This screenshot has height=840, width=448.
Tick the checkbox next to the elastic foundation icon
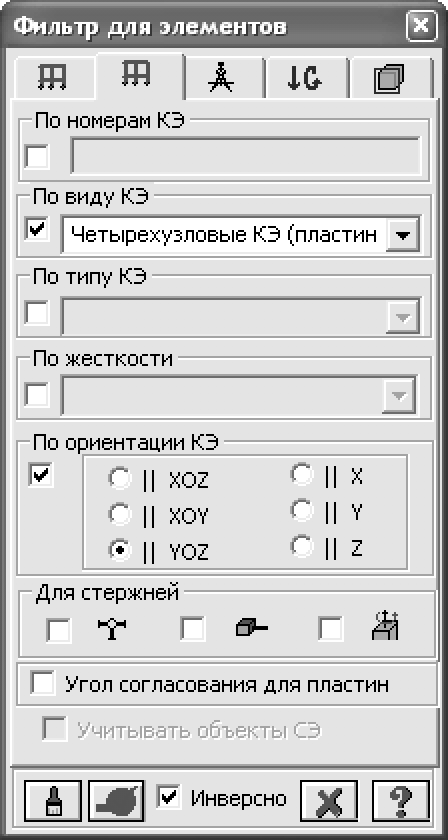coord(331,628)
